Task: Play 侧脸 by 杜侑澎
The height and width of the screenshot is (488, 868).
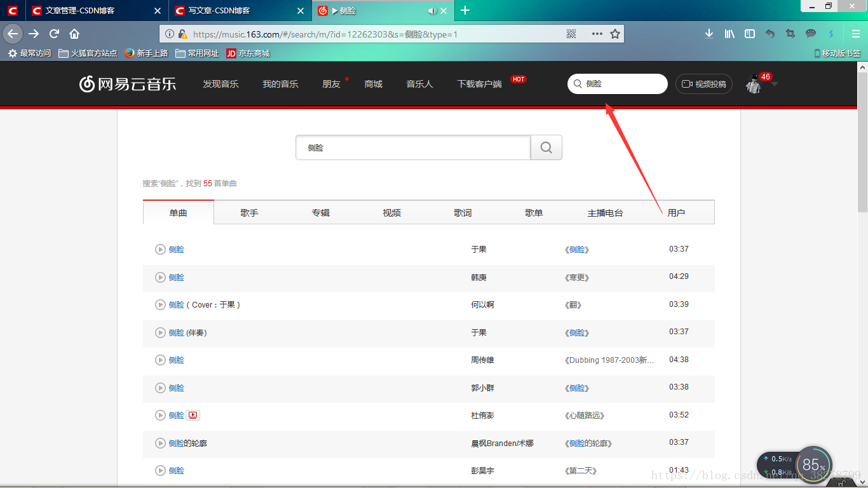Action: coord(160,415)
